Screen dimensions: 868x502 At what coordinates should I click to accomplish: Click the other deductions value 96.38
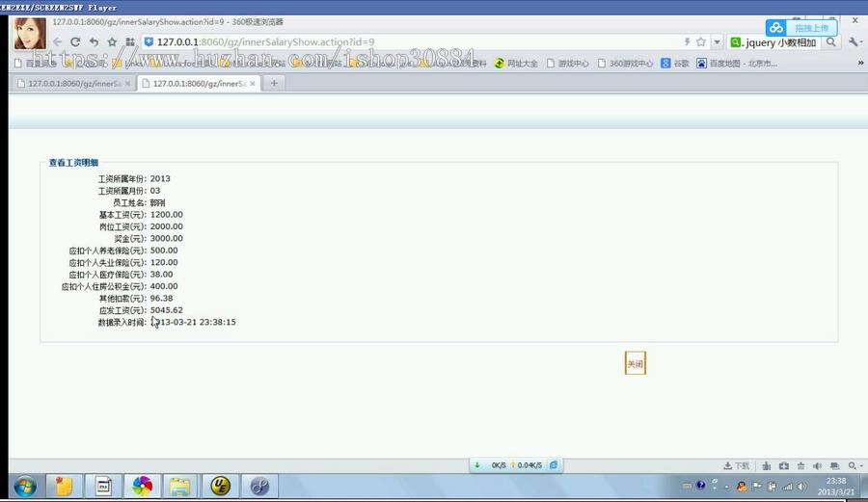click(x=162, y=298)
